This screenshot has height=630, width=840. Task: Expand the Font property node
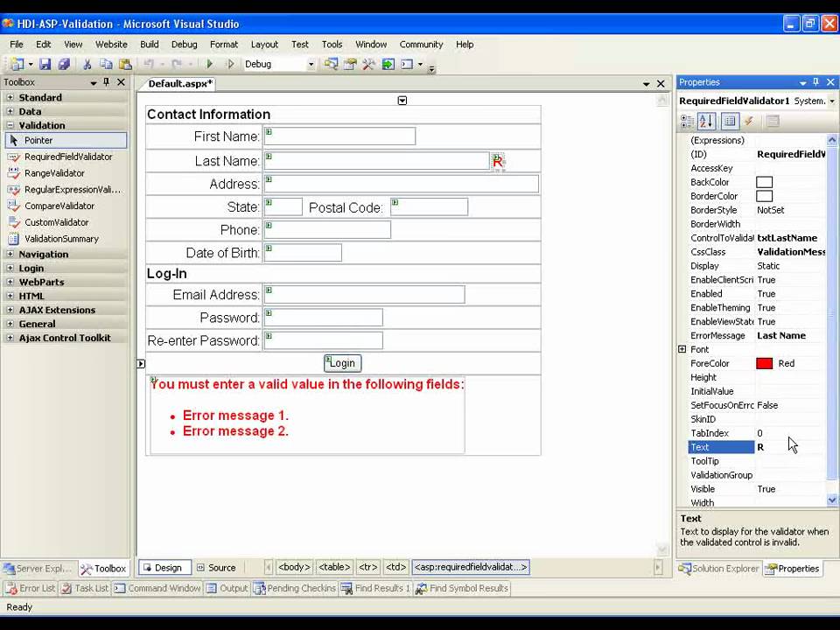(682, 349)
